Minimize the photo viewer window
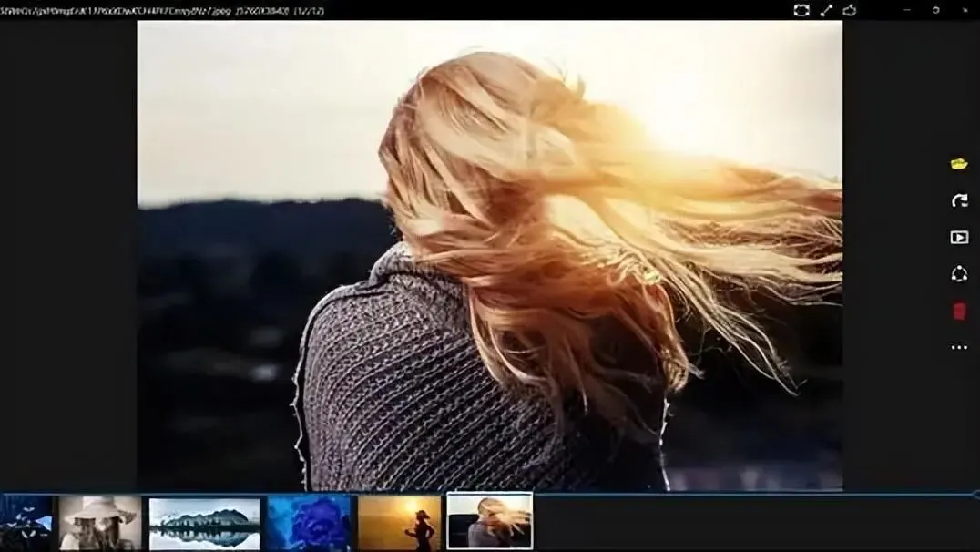 point(907,10)
